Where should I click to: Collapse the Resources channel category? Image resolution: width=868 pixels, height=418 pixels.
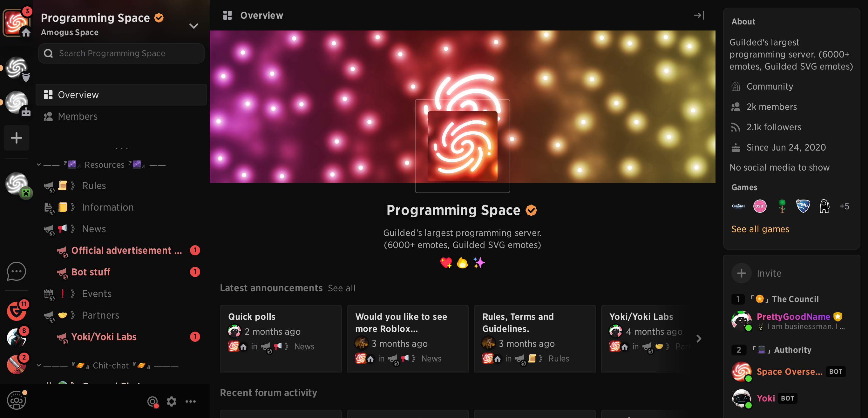pos(39,165)
